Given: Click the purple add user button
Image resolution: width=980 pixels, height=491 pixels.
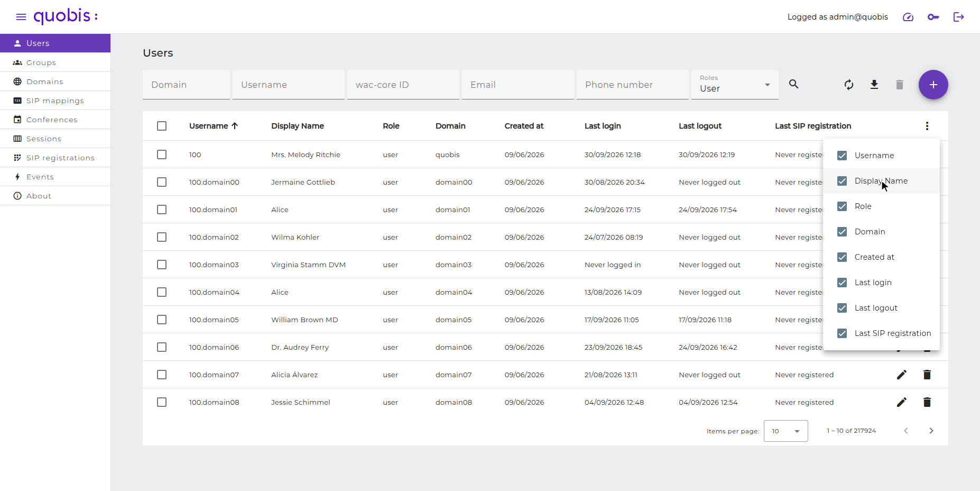Looking at the screenshot, I should coord(933,85).
